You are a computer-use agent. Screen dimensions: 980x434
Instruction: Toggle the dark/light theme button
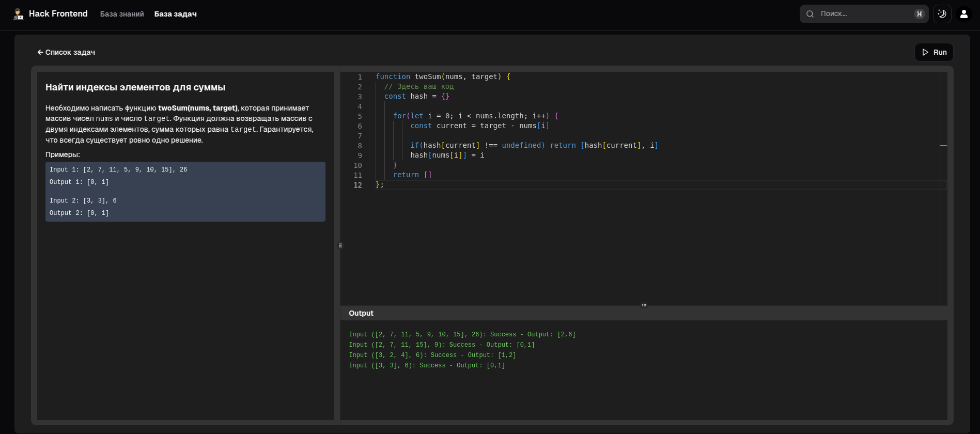point(942,14)
